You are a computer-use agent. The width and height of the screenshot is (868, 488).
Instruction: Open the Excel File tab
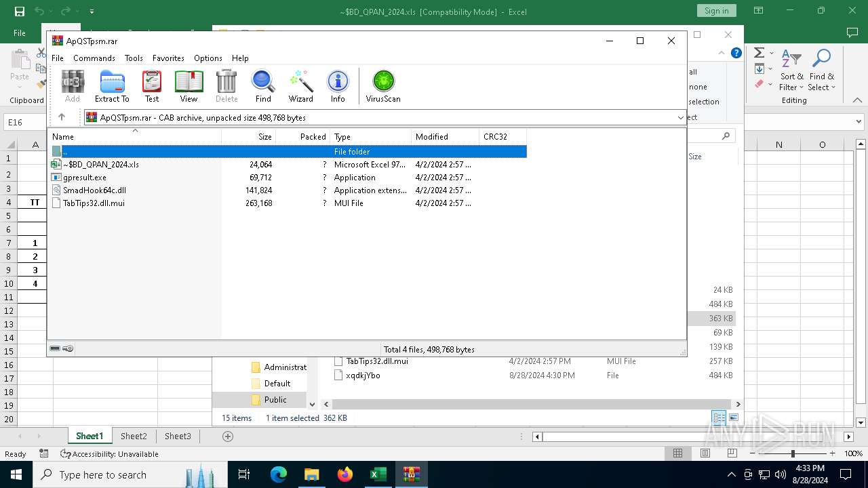pos(20,33)
